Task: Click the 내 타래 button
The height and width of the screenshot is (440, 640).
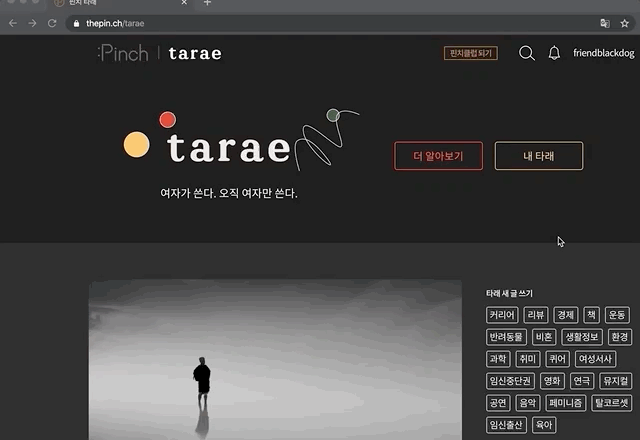Action: tap(539, 156)
